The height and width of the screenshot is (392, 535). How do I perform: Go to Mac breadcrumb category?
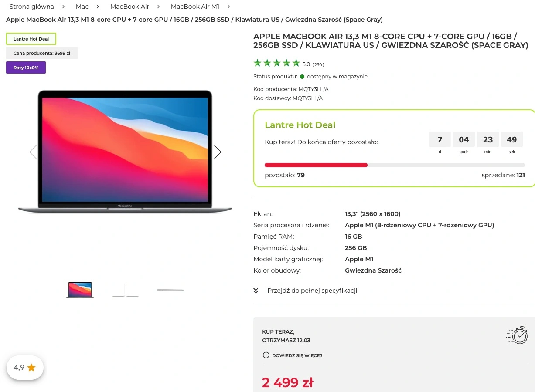point(82,7)
